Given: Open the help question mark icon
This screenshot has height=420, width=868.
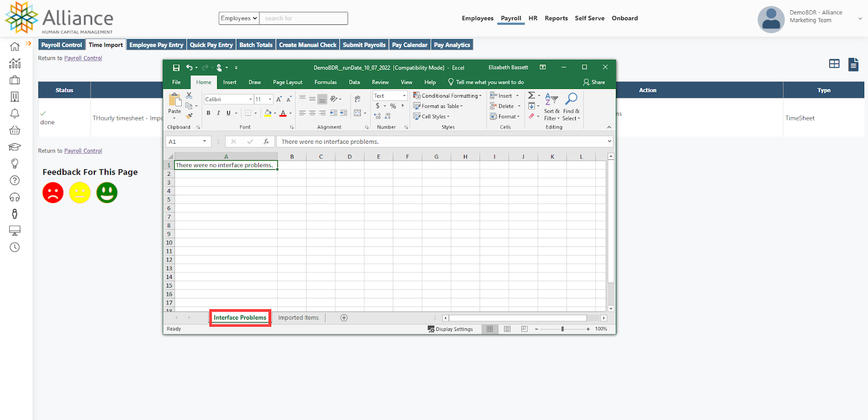Looking at the screenshot, I should pyautogui.click(x=15, y=180).
